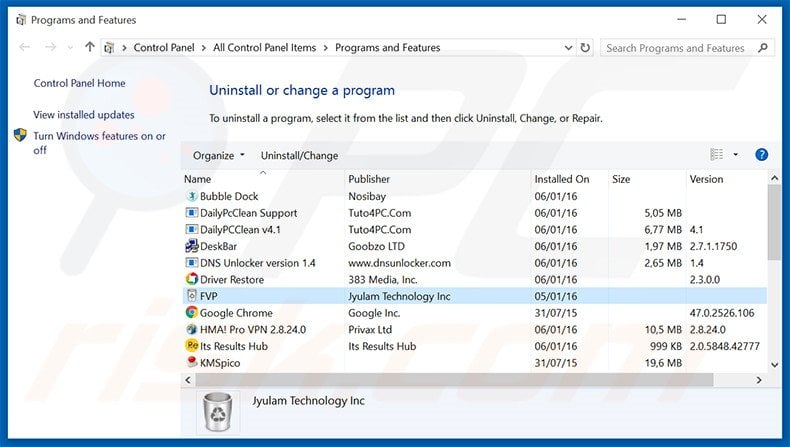Click the DNS Unlocker icon
The width and height of the screenshot is (790, 447).
click(x=191, y=263)
